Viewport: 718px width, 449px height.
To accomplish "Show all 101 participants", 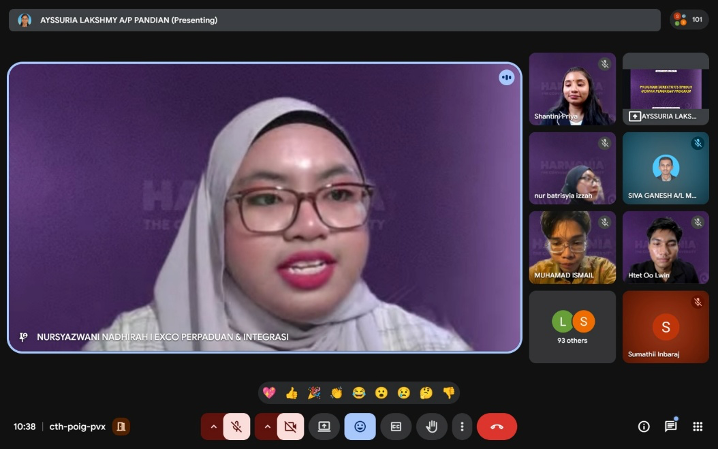I will [689, 19].
